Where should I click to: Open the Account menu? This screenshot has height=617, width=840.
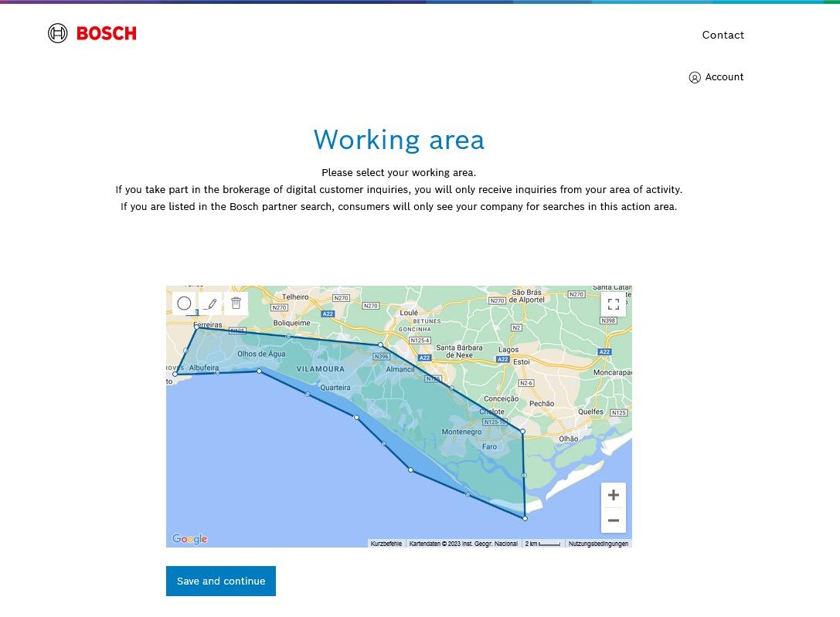pos(716,77)
